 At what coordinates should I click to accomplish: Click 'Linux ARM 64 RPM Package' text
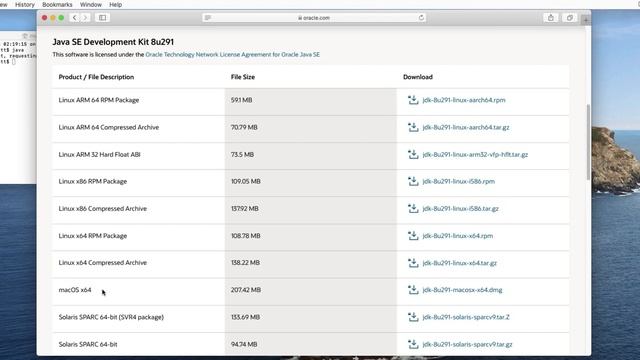tap(99, 100)
